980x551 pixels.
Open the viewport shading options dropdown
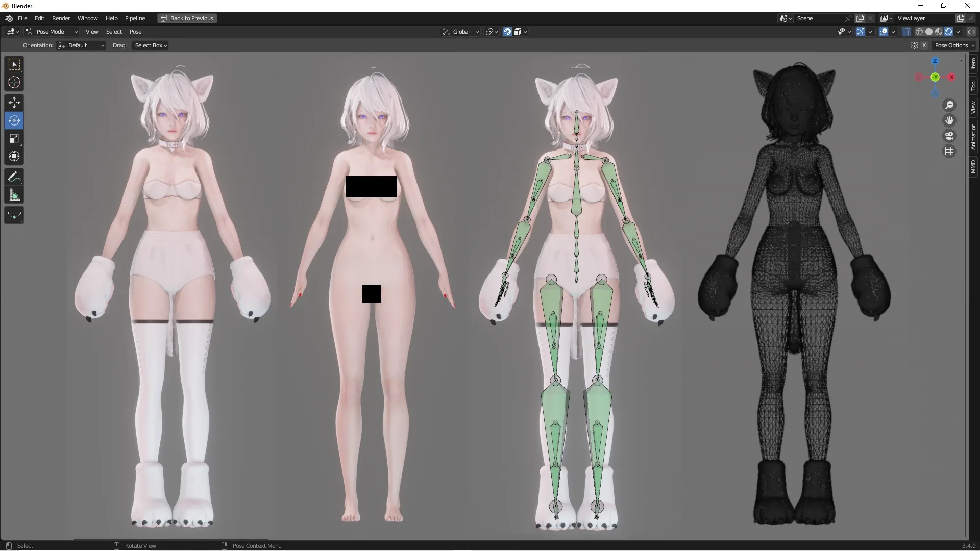[x=958, y=32]
